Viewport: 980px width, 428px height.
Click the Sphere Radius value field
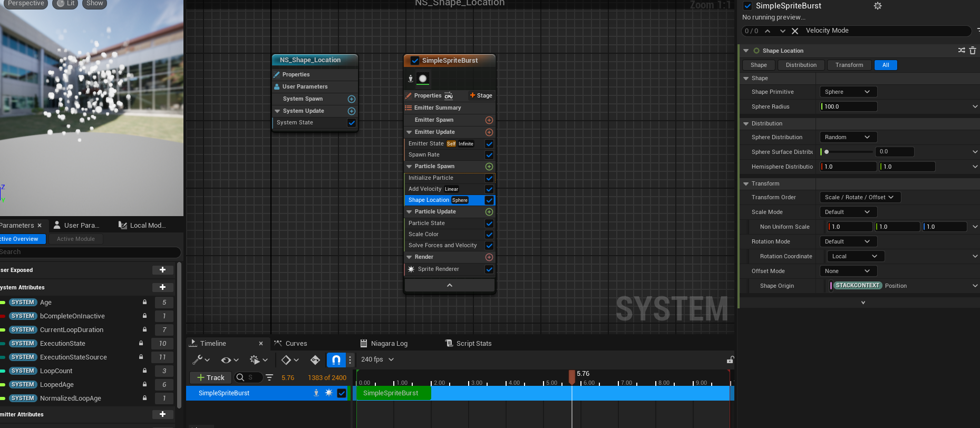click(x=848, y=106)
